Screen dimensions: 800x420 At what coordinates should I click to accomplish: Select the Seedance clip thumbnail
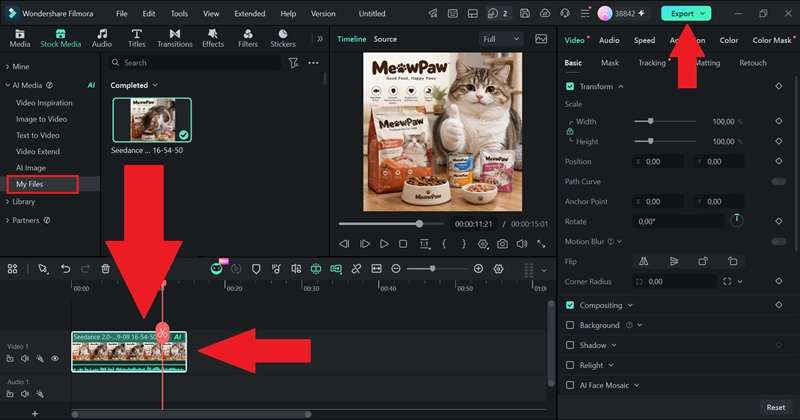pos(152,120)
